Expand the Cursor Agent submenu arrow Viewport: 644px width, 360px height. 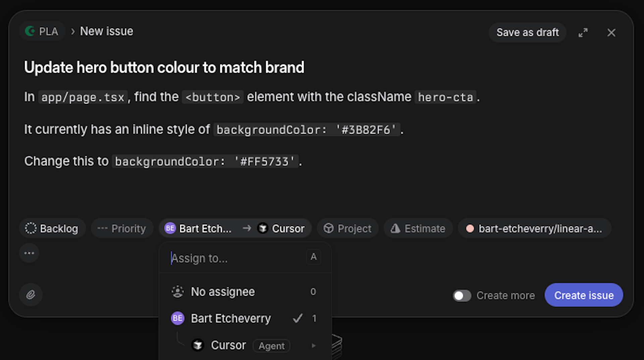tap(314, 346)
